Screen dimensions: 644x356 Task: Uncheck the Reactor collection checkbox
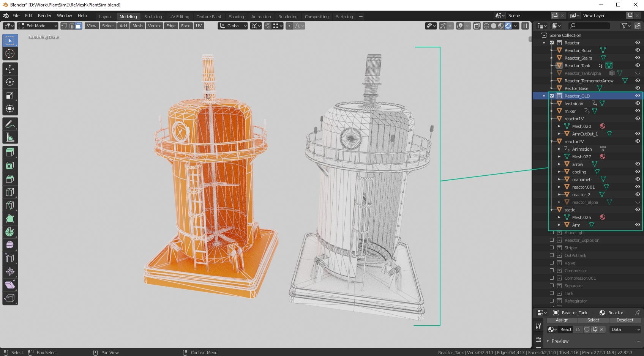pos(552,43)
